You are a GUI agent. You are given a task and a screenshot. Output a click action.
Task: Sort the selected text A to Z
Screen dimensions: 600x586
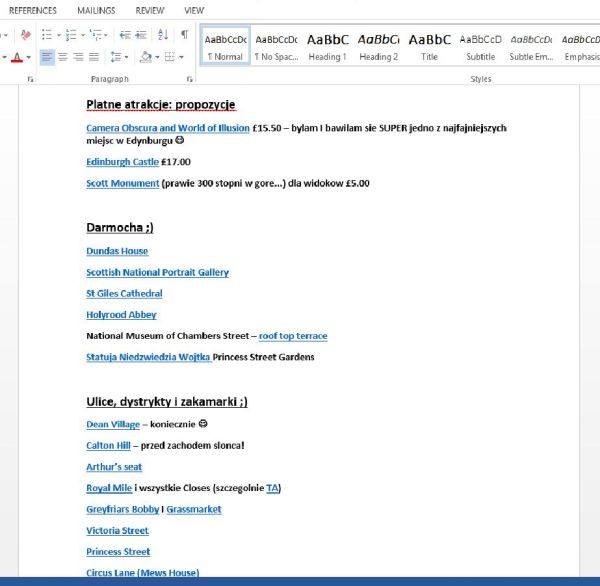163,35
